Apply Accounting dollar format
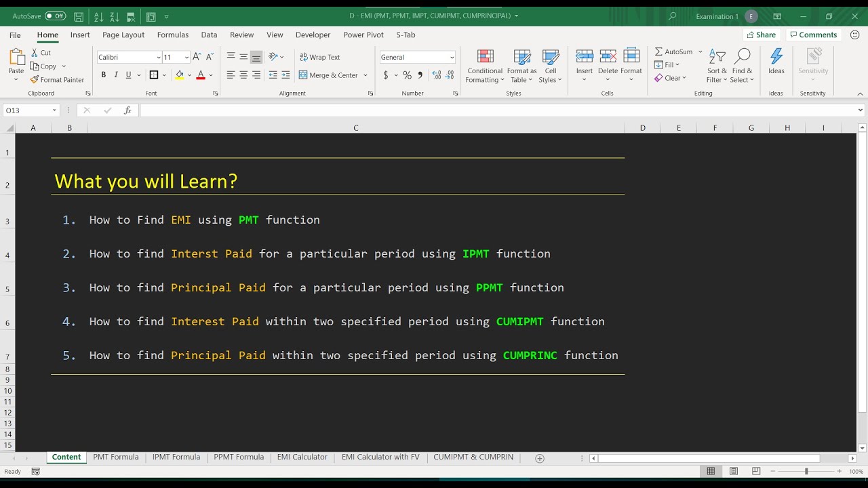868x488 pixels. [x=386, y=75]
